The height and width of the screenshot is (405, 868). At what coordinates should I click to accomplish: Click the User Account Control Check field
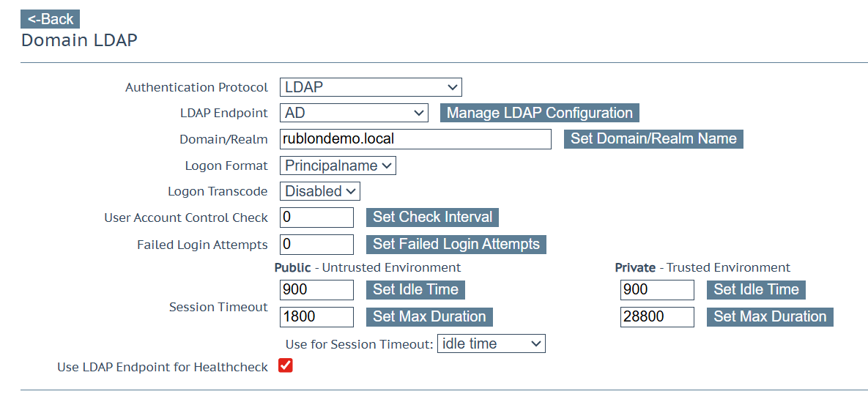pyautogui.click(x=316, y=218)
